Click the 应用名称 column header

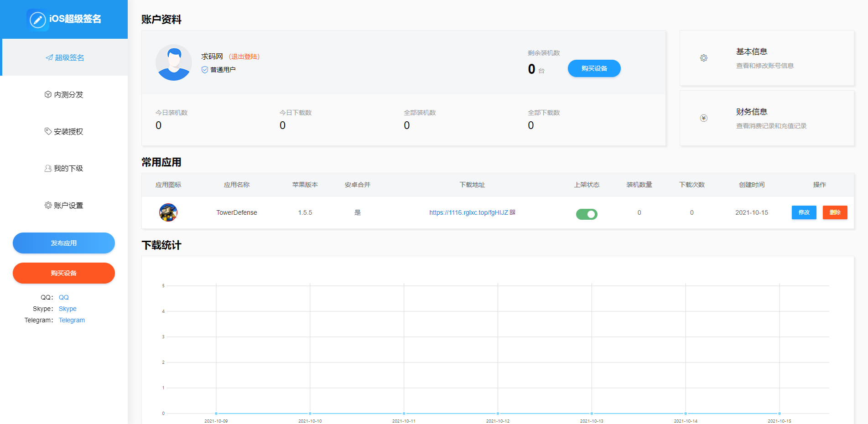coord(237,185)
